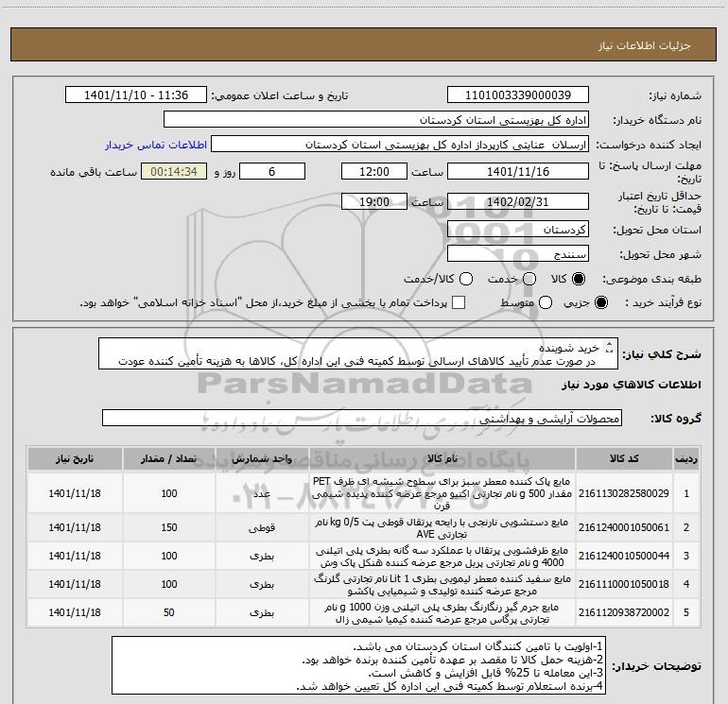The width and height of the screenshot is (728, 704).
Task: Click row number 4 in the table
Action: (x=686, y=584)
